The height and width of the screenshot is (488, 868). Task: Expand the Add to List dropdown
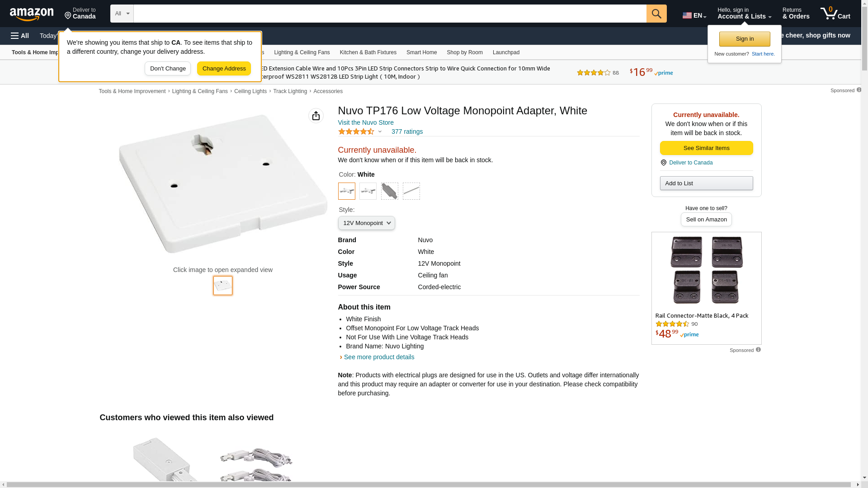pyautogui.click(x=707, y=183)
